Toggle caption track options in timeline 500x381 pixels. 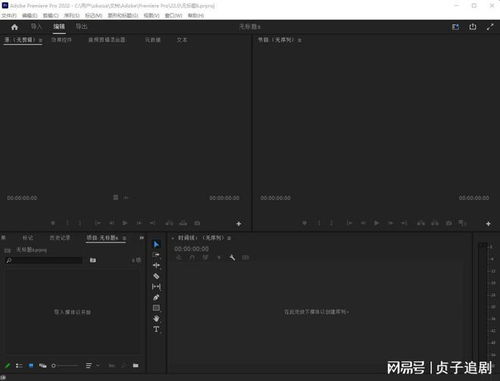tap(246, 258)
